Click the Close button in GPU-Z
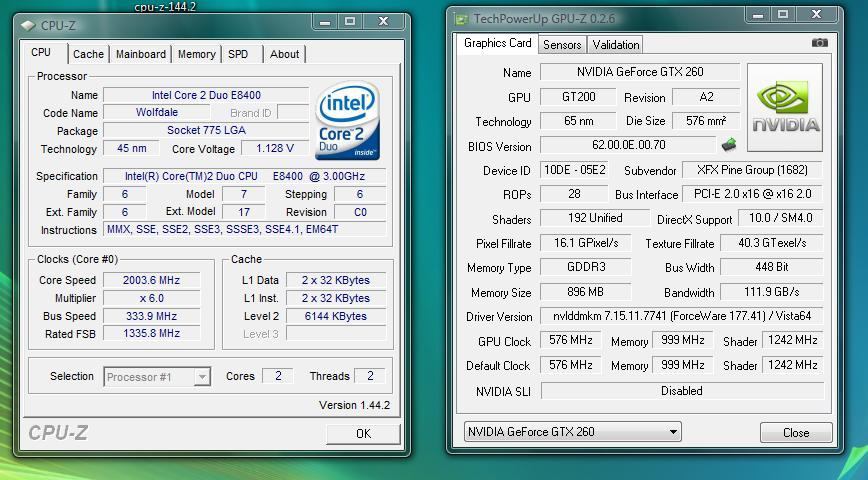 pos(796,433)
